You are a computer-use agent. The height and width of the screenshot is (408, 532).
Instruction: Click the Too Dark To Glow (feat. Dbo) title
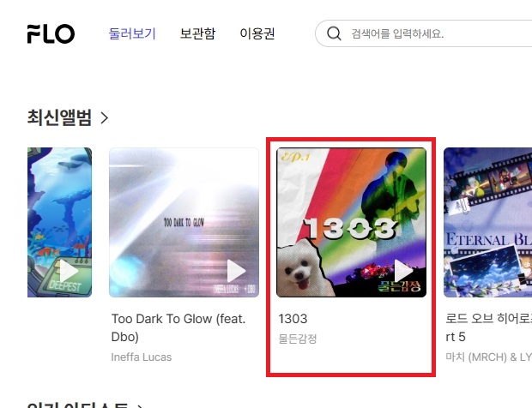coord(178,327)
